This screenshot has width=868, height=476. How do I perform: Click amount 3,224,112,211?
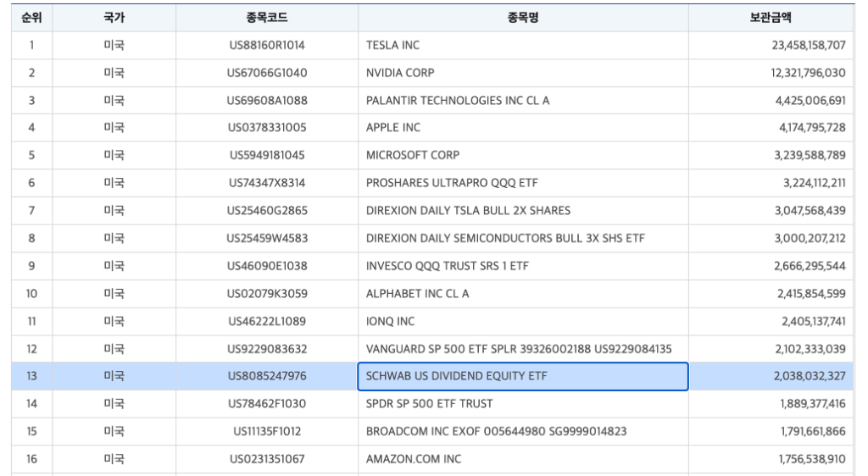pyautogui.click(x=815, y=183)
